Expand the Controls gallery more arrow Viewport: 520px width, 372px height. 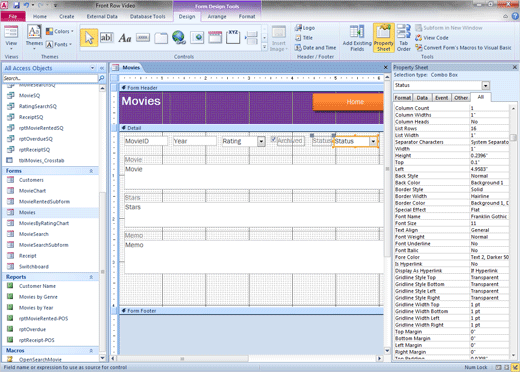[264, 47]
